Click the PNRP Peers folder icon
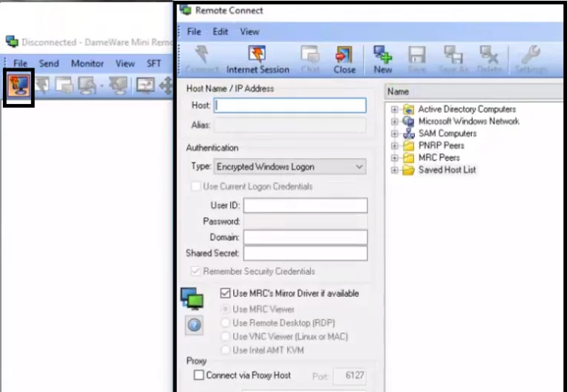The image size is (567, 392). point(408,146)
